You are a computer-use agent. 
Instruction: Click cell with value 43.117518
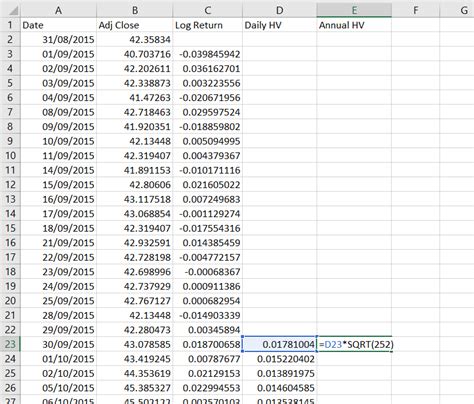pyautogui.click(x=135, y=199)
